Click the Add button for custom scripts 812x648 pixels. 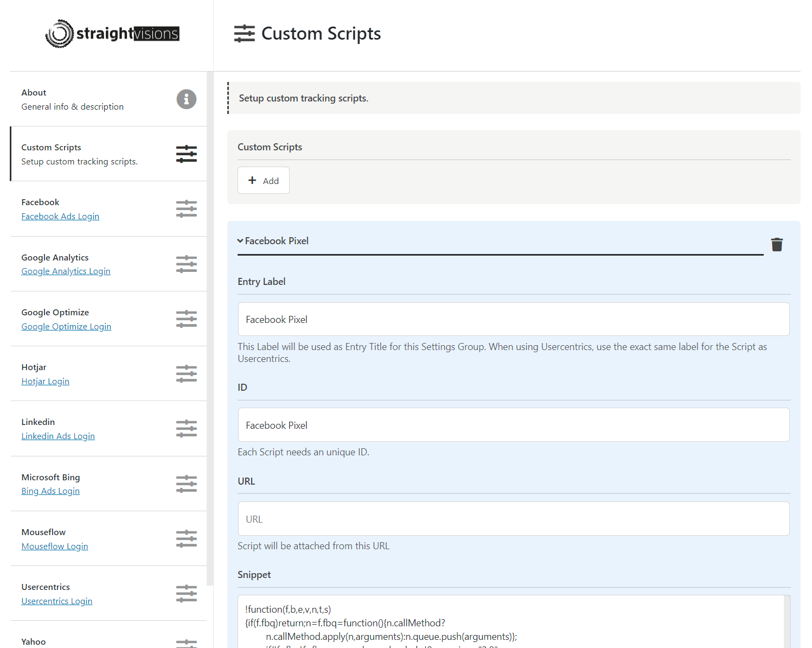tap(264, 181)
